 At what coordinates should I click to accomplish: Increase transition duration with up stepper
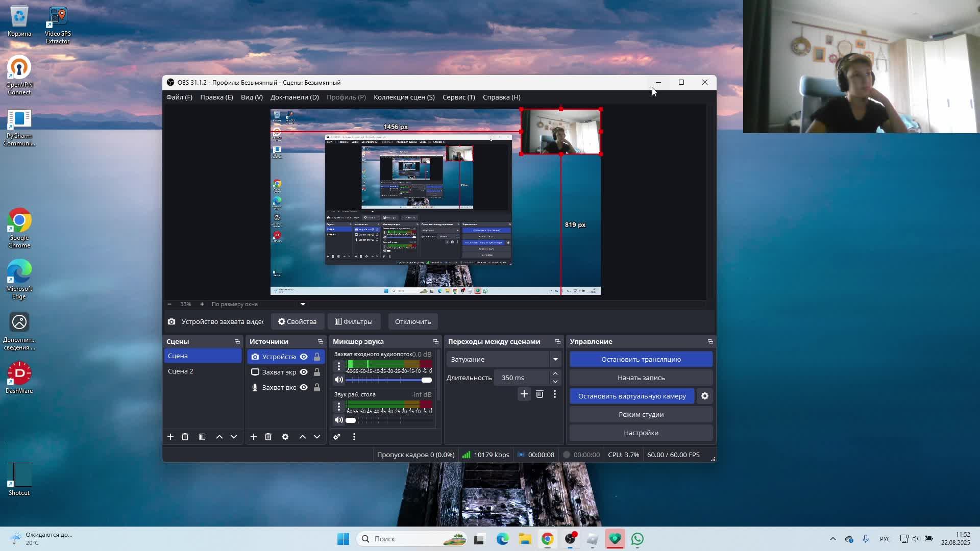(x=555, y=374)
